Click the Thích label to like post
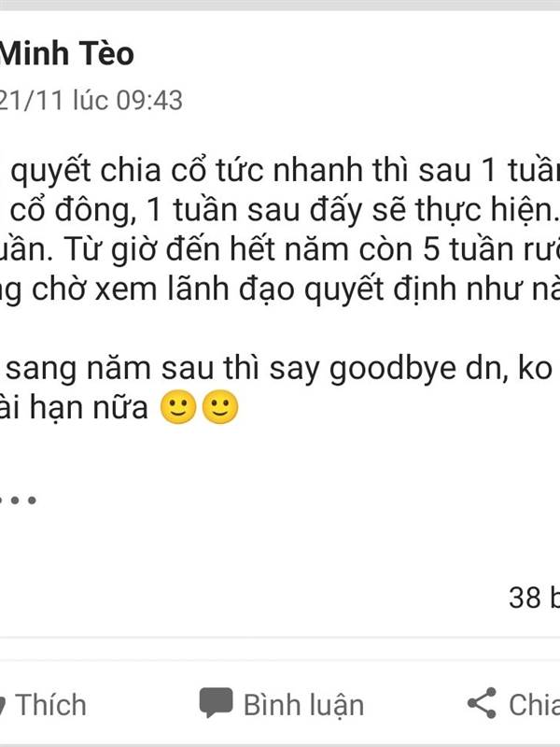The image size is (560, 747). (51, 705)
